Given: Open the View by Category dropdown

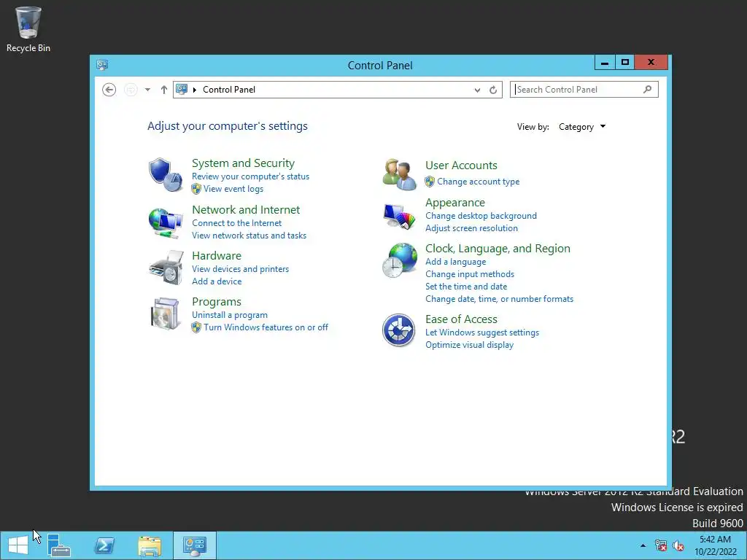Looking at the screenshot, I should [582, 127].
